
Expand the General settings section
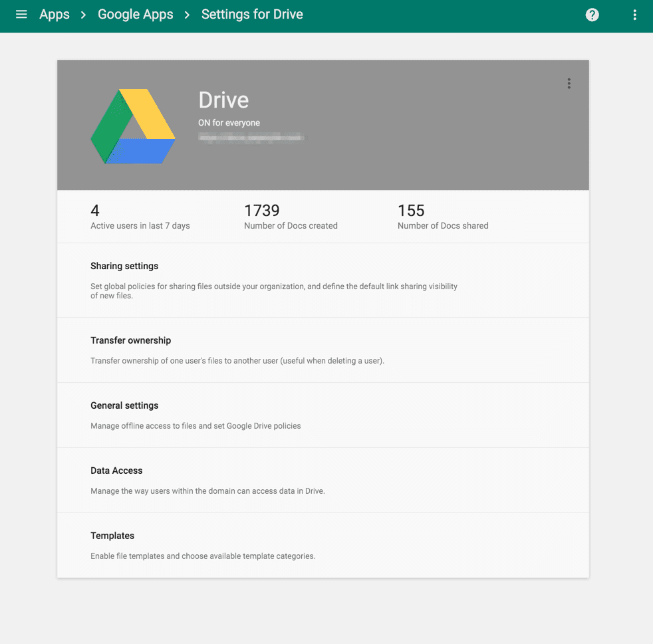click(x=124, y=405)
